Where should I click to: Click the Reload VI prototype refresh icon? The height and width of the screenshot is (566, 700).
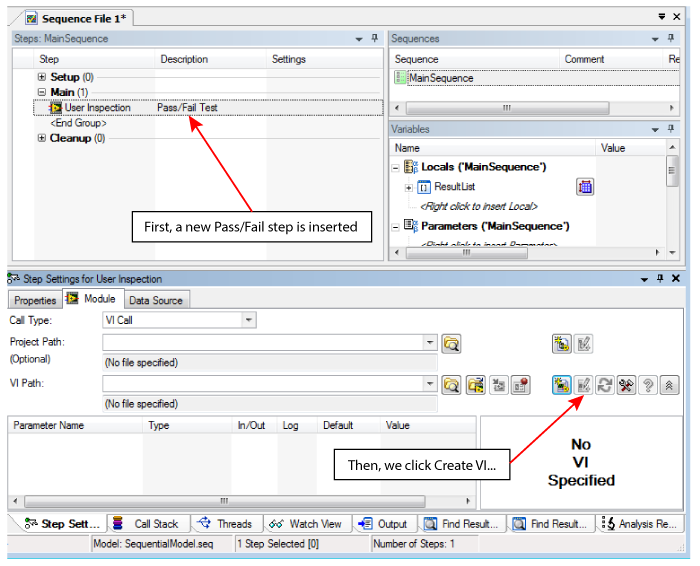[605, 385]
